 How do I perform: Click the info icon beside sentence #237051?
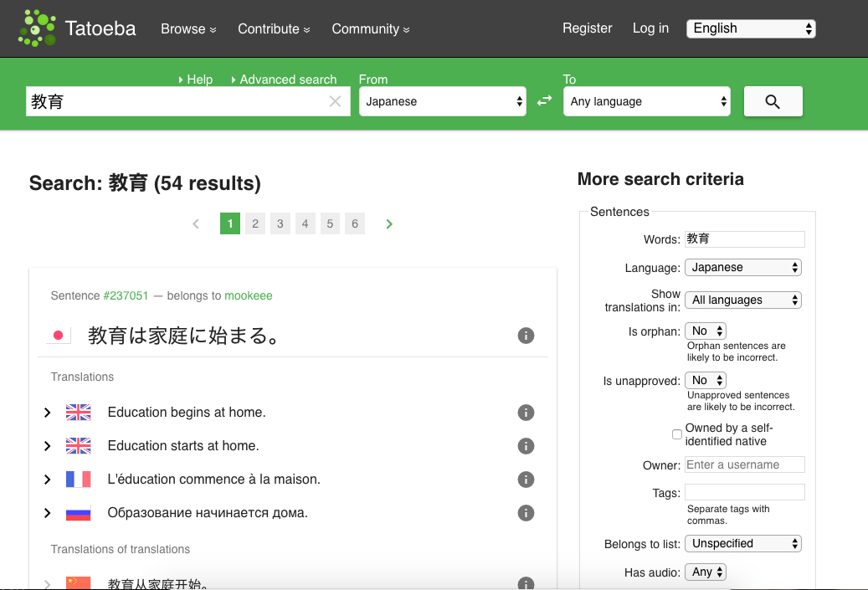(526, 335)
